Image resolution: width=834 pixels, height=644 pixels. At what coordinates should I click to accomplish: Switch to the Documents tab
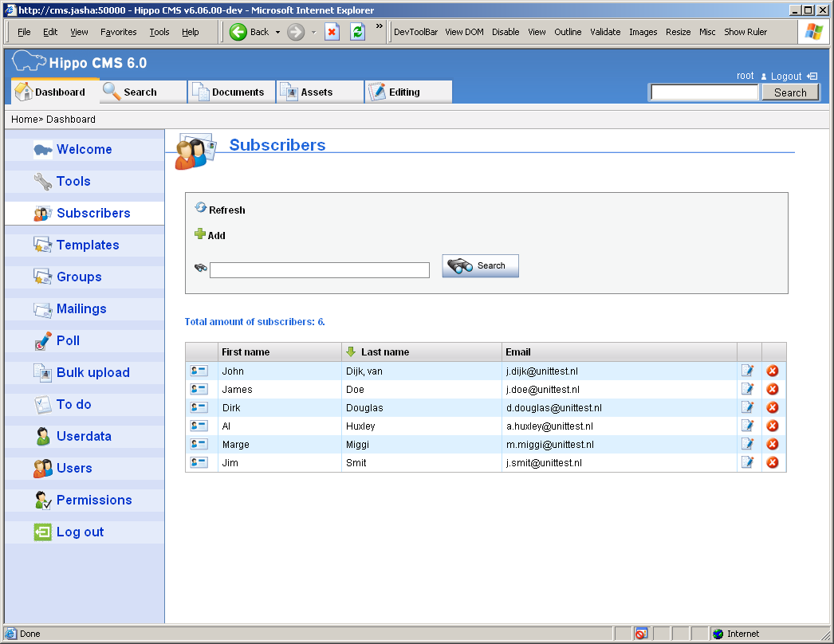tap(231, 92)
